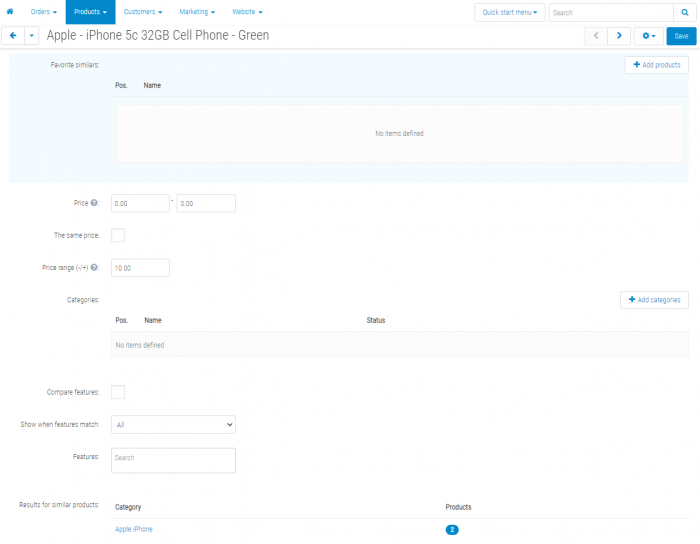This screenshot has height=544, width=700.
Task: Open the Website menu
Action: pos(247,12)
